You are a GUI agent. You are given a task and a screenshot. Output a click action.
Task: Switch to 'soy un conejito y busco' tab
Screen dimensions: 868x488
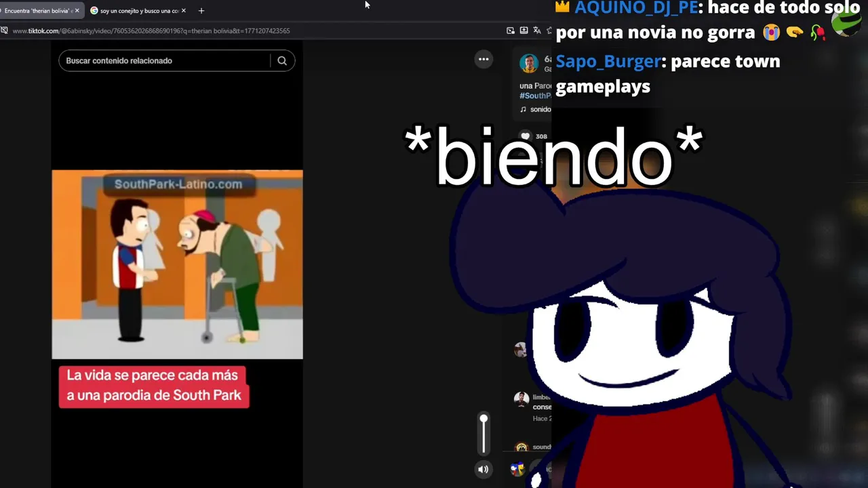(139, 11)
